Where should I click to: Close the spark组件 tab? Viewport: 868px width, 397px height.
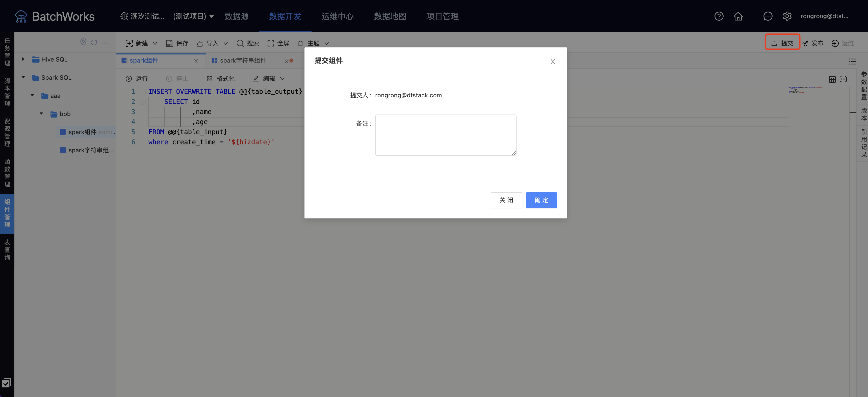[196, 61]
